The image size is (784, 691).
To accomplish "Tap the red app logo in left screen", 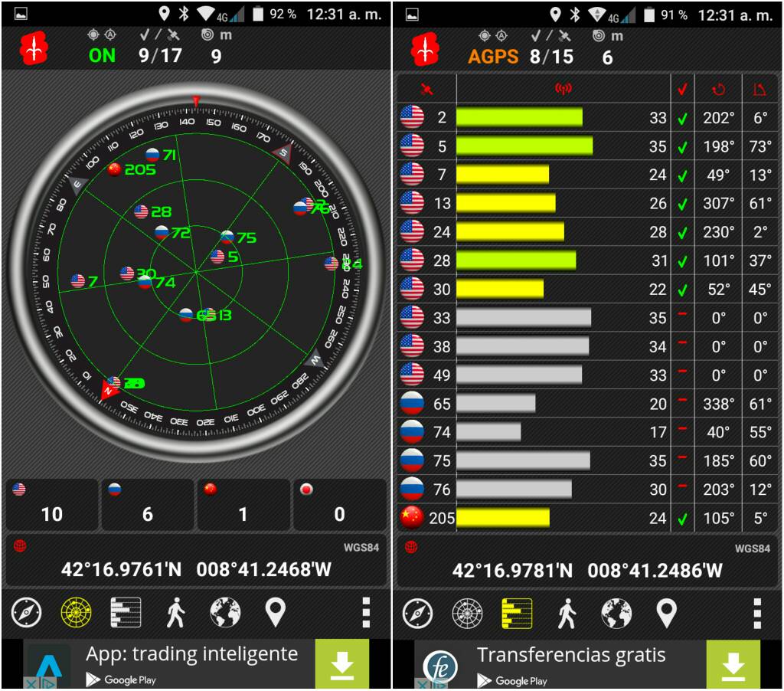I will point(34,48).
